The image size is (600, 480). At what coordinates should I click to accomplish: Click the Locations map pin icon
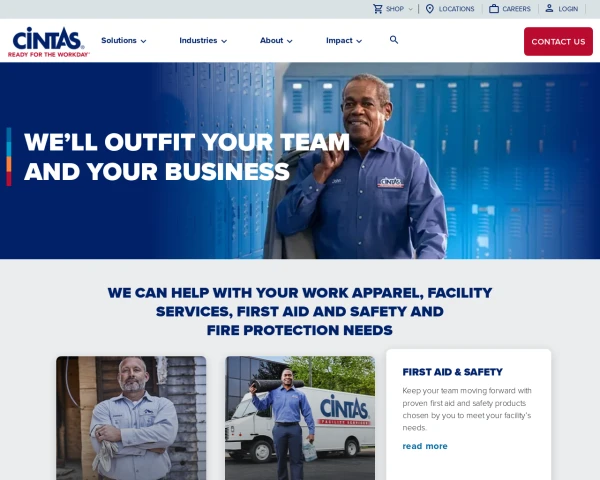click(430, 9)
